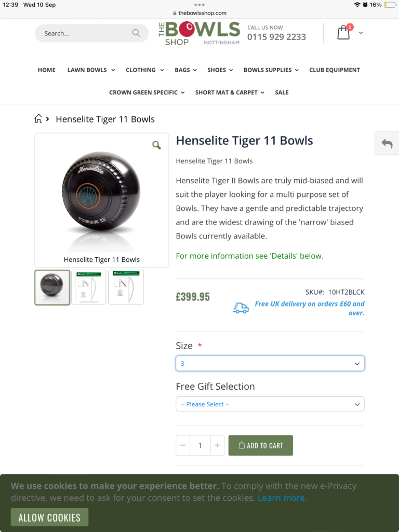Open the Size dropdown

point(270,363)
